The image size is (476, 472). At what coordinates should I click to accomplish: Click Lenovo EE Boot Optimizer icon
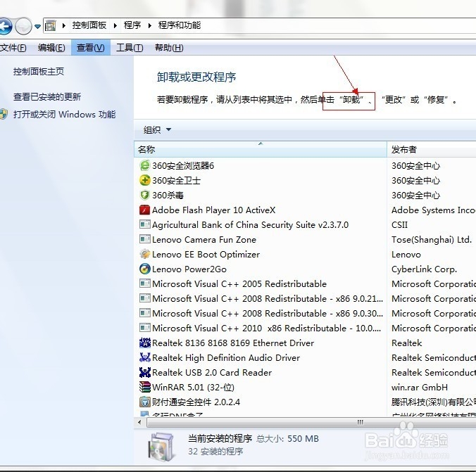coord(144,254)
